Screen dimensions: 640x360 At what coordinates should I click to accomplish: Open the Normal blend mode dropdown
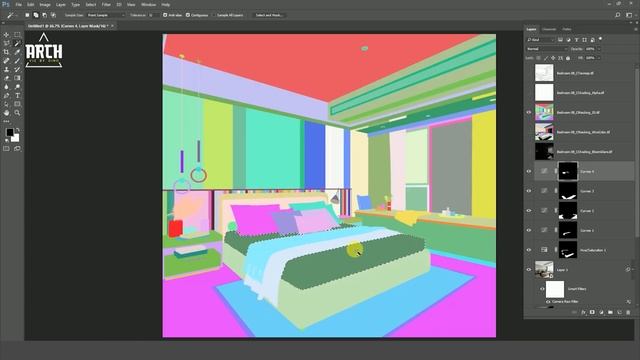[x=547, y=49]
